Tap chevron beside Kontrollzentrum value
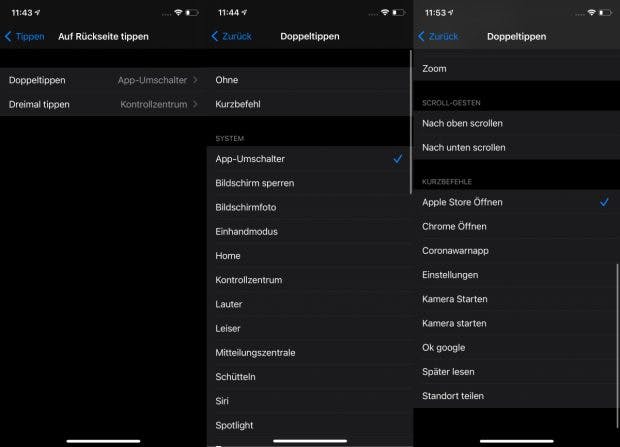620x447 pixels. [x=195, y=104]
